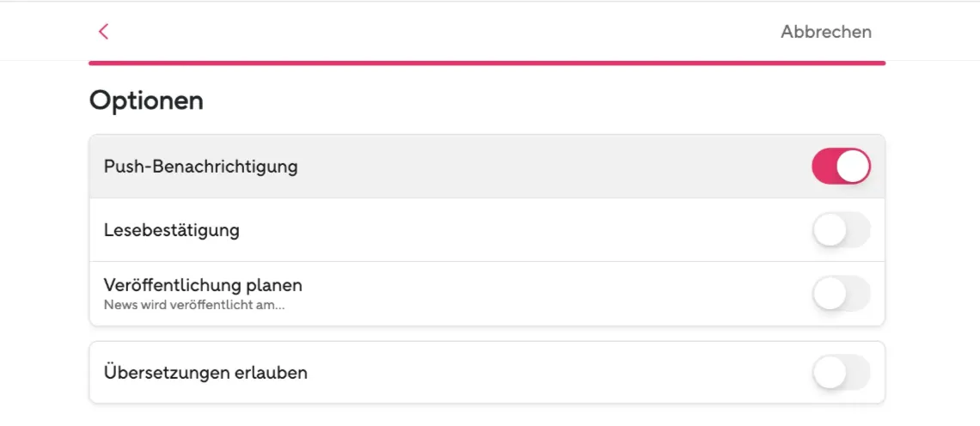Screen dimensions: 980x426
Task: Go back using the pink chevron arrow
Action: point(104,31)
